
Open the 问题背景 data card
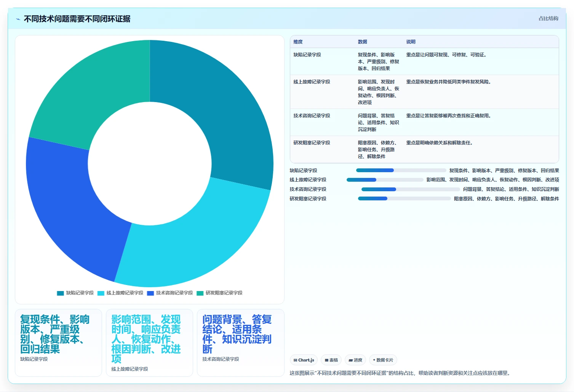(x=241, y=343)
